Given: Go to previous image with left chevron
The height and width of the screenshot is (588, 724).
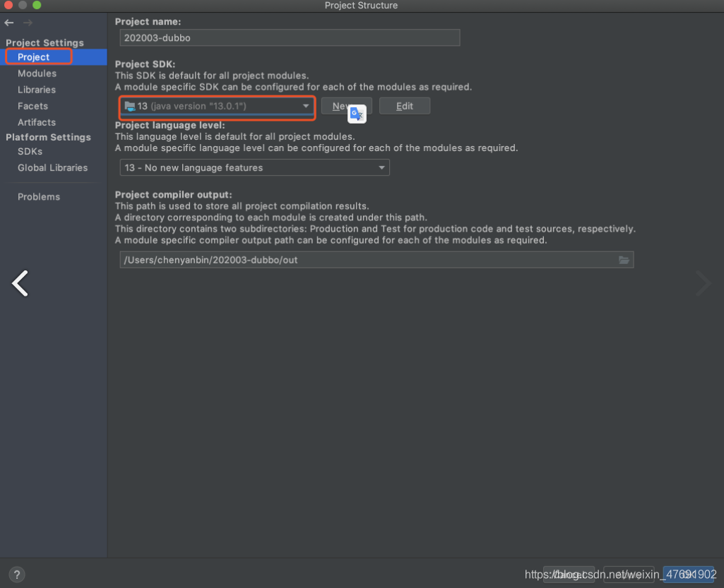Looking at the screenshot, I should click(20, 283).
